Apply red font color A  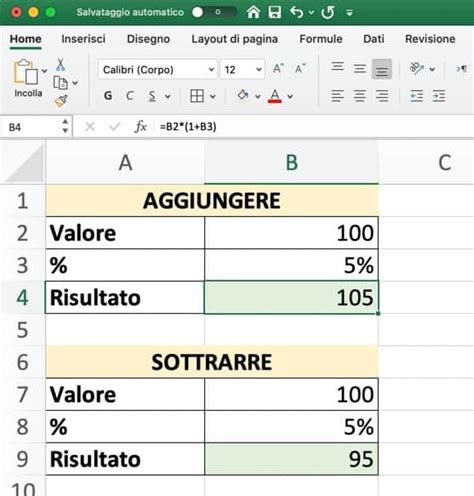click(x=275, y=96)
